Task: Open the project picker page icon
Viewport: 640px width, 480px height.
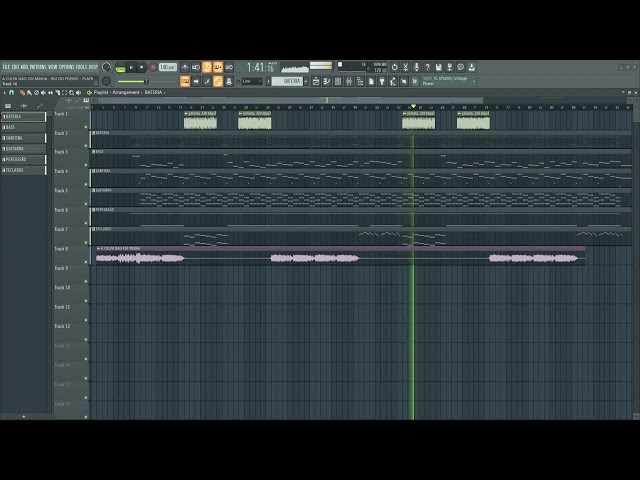Action: coord(371,81)
